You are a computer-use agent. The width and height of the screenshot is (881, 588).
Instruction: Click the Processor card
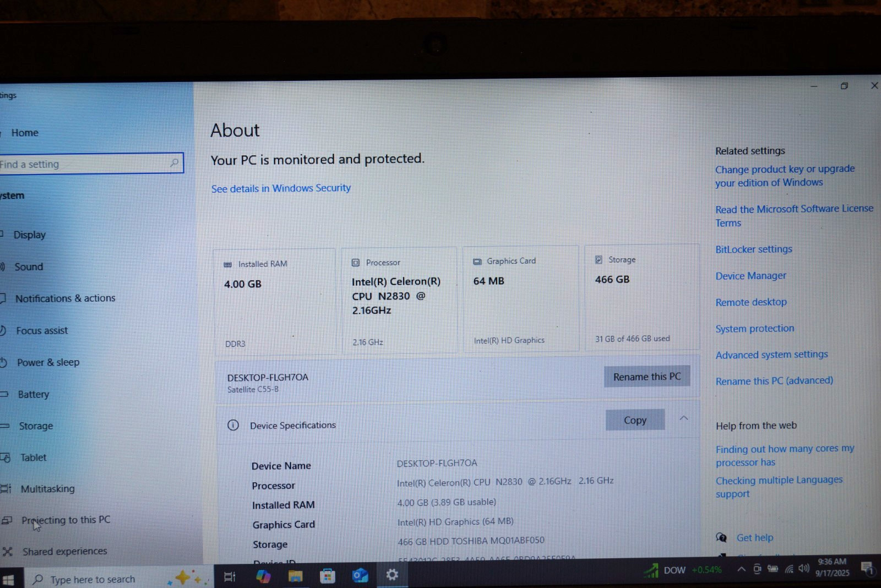click(399, 300)
